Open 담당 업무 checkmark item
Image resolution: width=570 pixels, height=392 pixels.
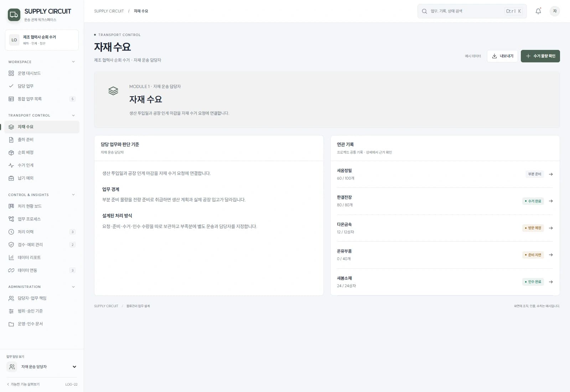click(x=42, y=86)
